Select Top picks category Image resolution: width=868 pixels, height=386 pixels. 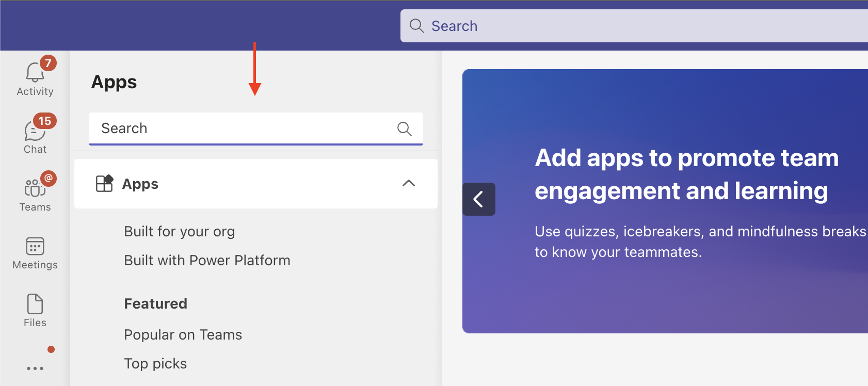pos(155,363)
